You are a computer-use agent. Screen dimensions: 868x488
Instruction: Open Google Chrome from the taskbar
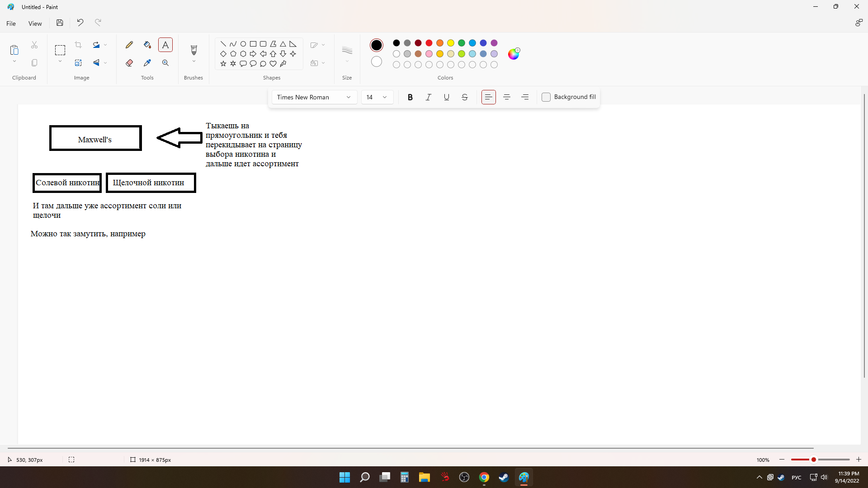484,477
